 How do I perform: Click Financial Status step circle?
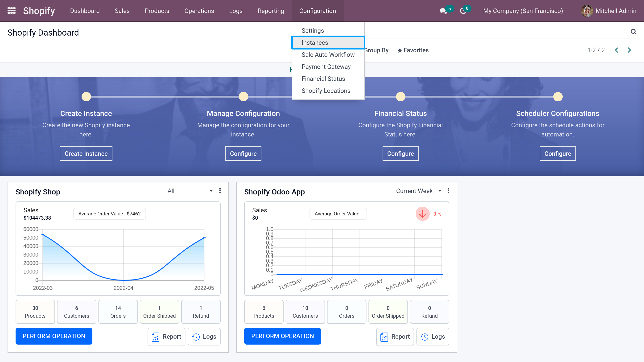tap(400, 96)
